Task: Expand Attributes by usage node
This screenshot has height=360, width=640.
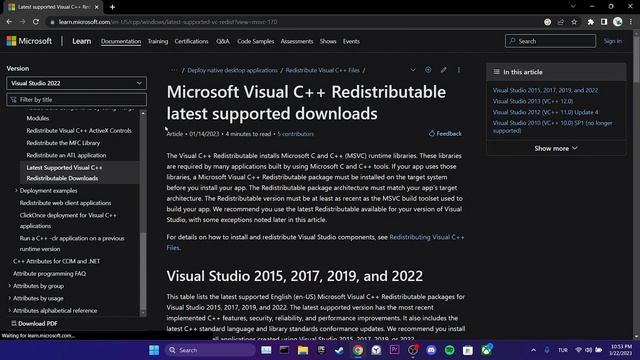Action: [10, 298]
